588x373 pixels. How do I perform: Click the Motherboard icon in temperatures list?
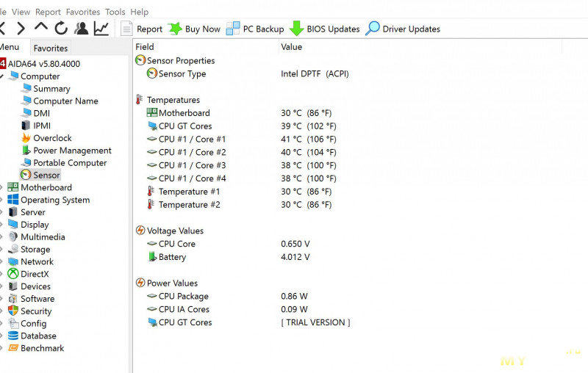point(152,112)
